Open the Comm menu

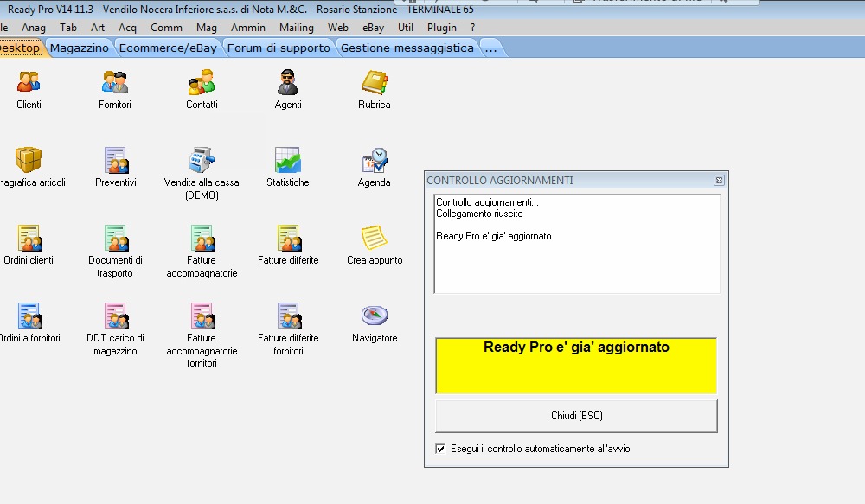[x=167, y=28]
